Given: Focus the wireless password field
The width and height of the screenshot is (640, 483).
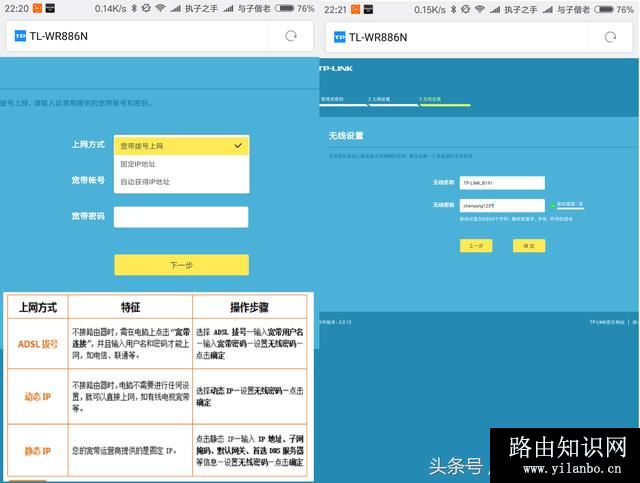Looking at the screenshot, I should (x=502, y=205).
